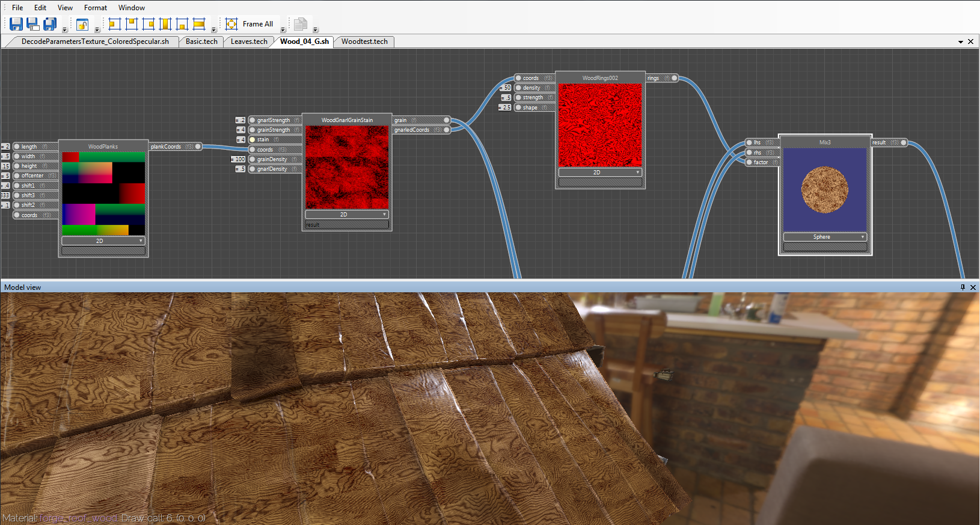Viewport: 980px width, 525px height.
Task: Align selected nodes to top icon
Action: click(x=132, y=24)
